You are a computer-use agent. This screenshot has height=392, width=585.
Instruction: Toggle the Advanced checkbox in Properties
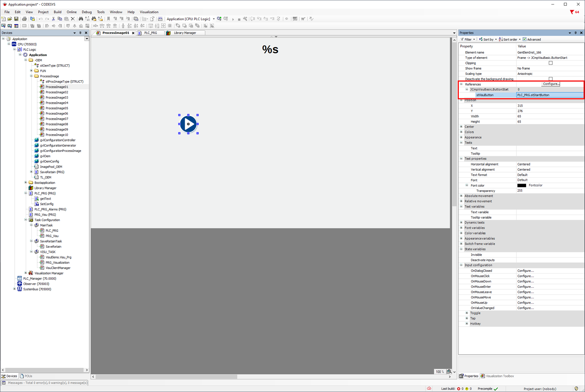[x=525, y=39]
